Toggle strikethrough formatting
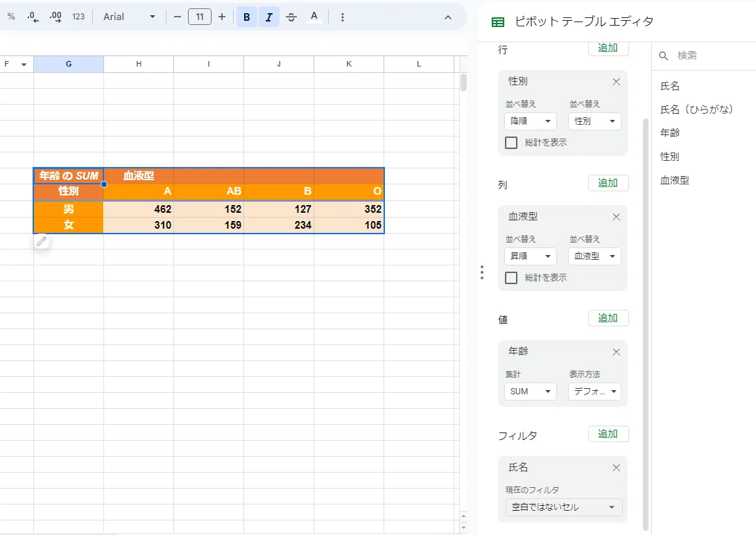The height and width of the screenshot is (535, 756). click(291, 17)
